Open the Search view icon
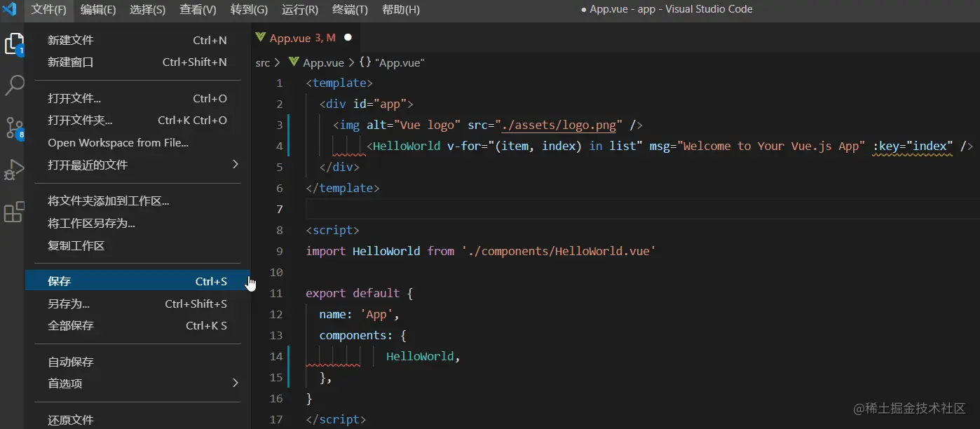This screenshot has width=980, height=429. point(13,86)
